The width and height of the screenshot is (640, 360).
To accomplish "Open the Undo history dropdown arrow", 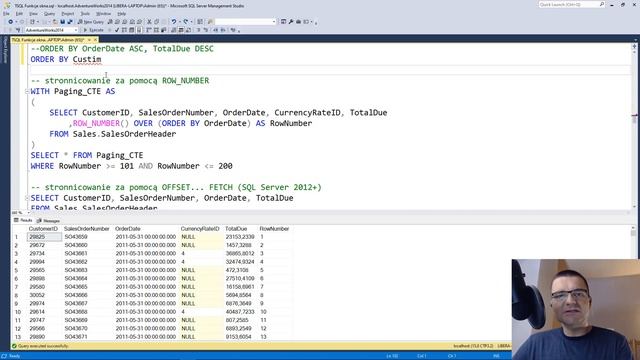I will point(180,22).
